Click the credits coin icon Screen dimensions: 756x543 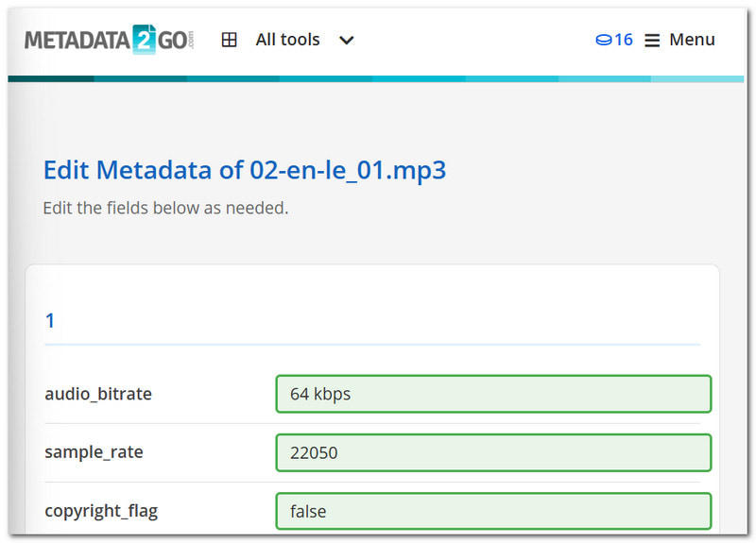click(604, 40)
